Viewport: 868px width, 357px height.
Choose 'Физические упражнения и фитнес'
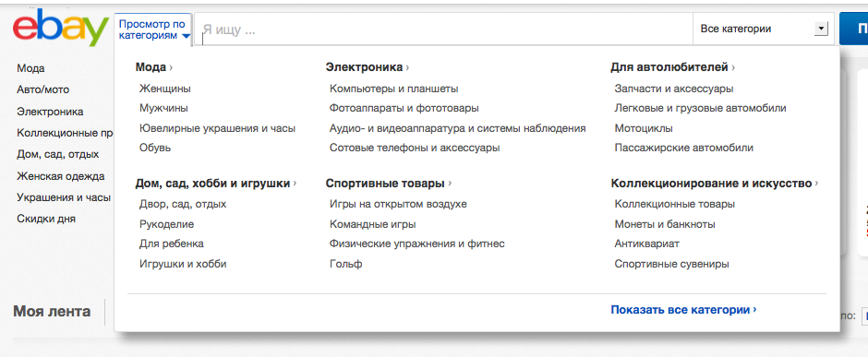416,244
